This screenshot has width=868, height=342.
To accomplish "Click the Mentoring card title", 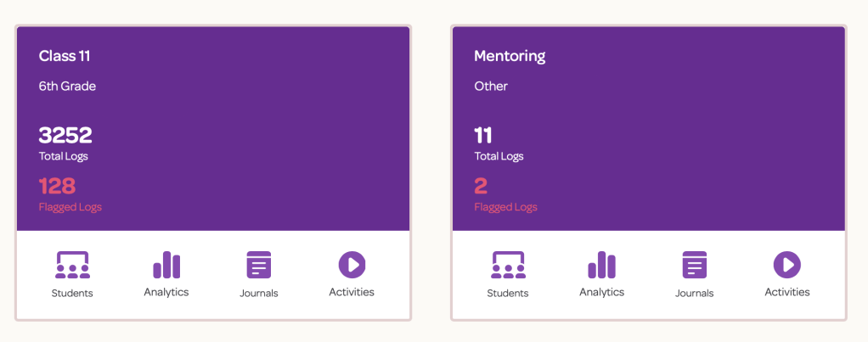I will click(510, 57).
